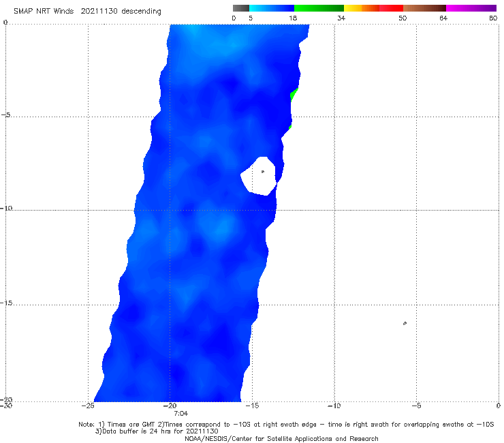Click the latitude axis label '-5' on the left

coord(5,114)
